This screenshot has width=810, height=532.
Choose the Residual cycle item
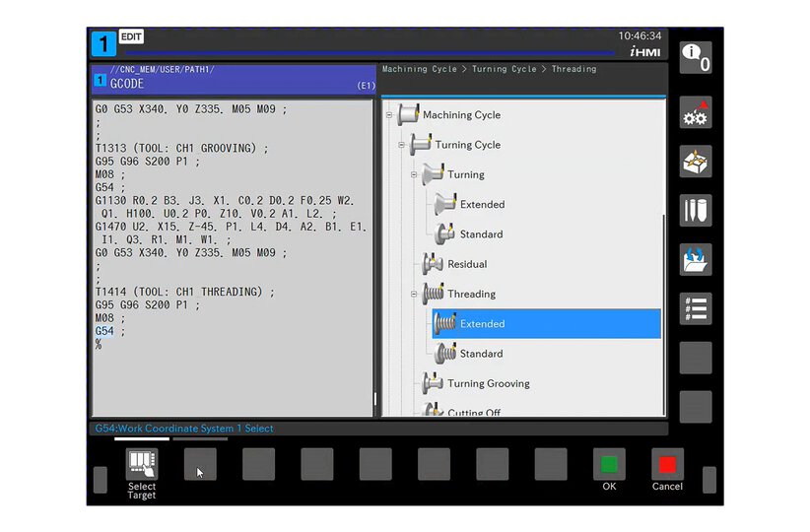point(467,264)
